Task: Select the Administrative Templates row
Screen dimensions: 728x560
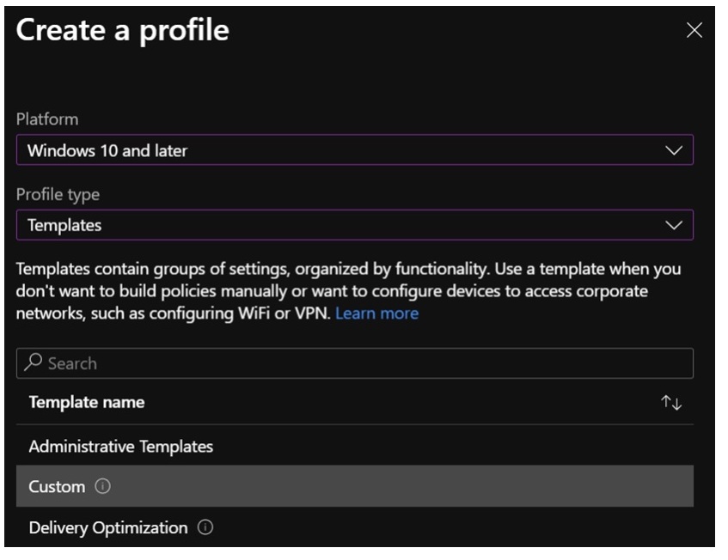Action: [x=121, y=447]
